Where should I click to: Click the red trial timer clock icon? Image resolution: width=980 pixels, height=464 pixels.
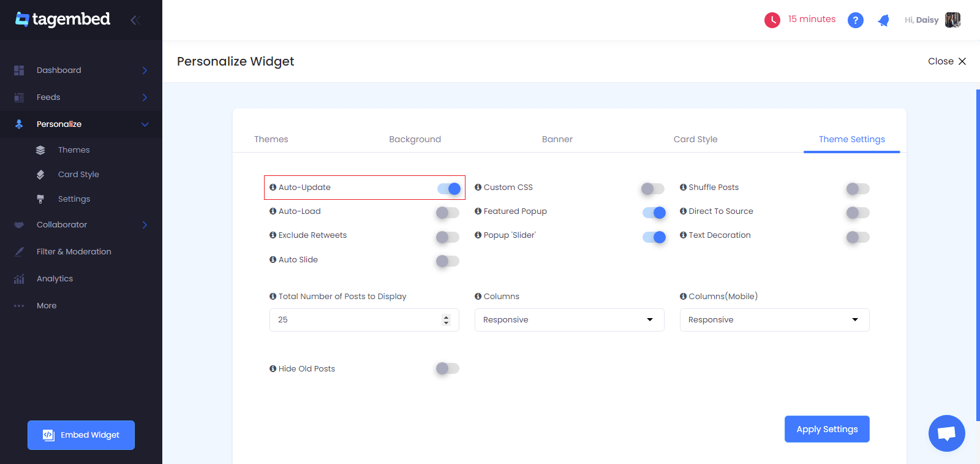click(x=772, y=20)
